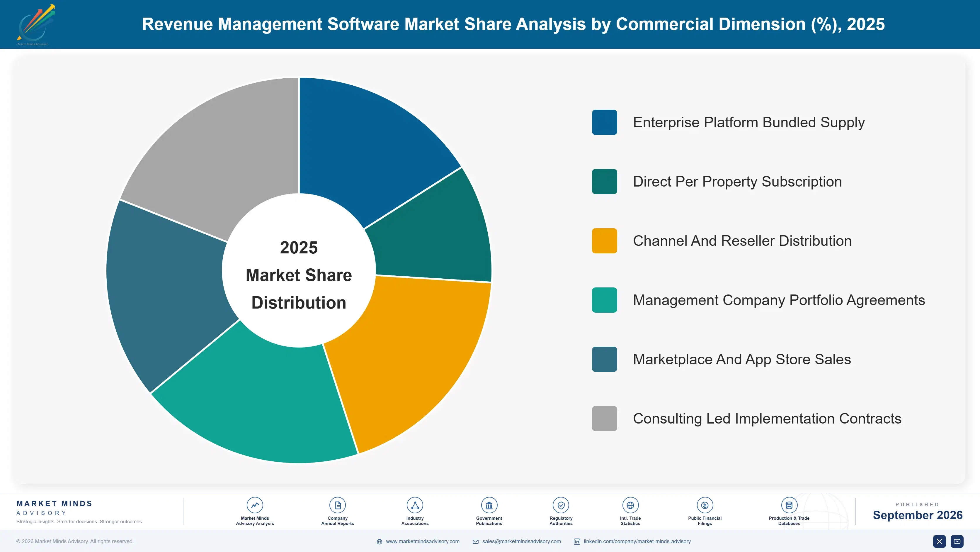980x552 pixels.
Task: Click the gray Consulting Led Implementation swatch
Action: point(604,418)
